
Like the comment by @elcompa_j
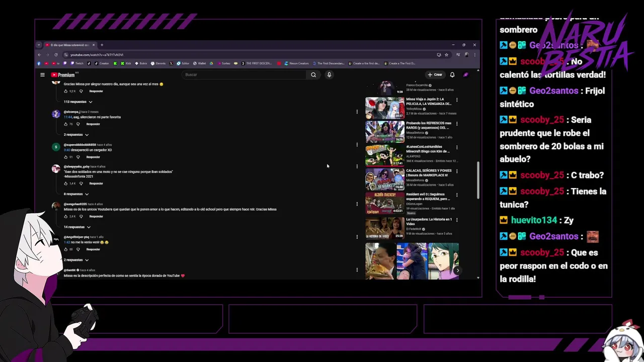click(x=65, y=124)
